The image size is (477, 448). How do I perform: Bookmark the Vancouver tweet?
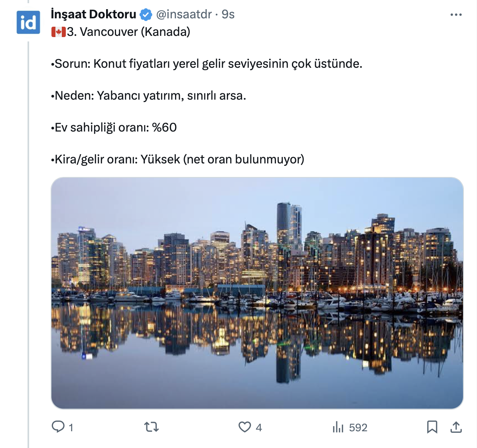[x=432, y=427]
